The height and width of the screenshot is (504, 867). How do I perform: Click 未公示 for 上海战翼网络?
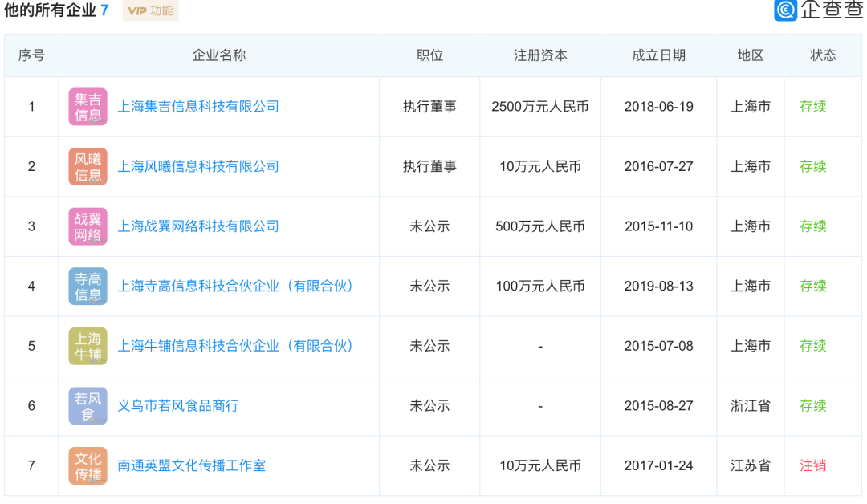pyautogui.click(x=429, y=226)
